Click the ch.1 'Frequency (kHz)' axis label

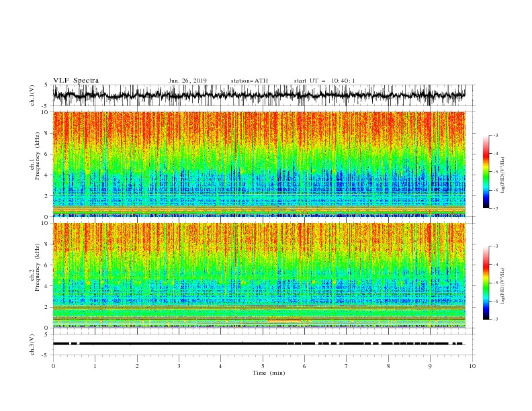[x=38, y=156]
